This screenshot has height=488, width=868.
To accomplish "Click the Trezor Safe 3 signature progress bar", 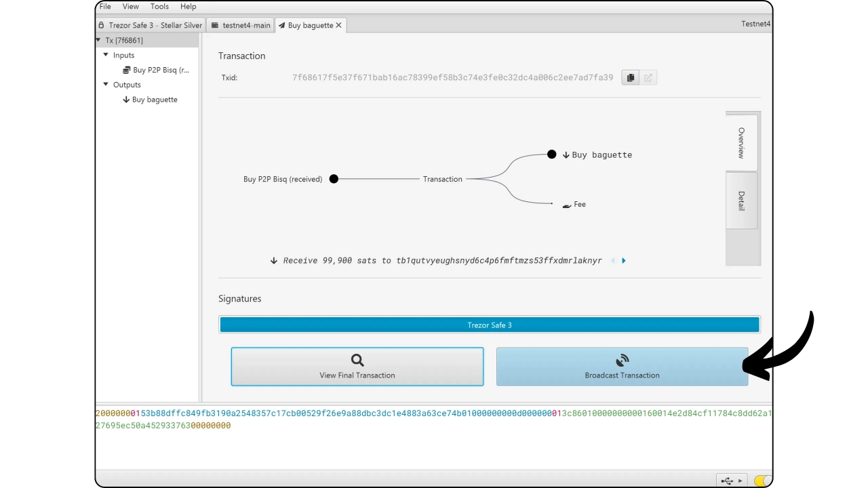I will click(x=489, y=325).
